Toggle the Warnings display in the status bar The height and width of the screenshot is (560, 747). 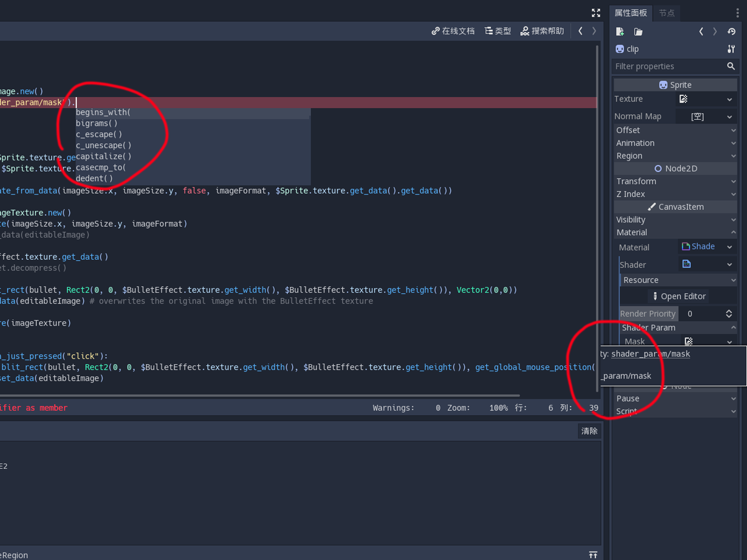point(393,407)
